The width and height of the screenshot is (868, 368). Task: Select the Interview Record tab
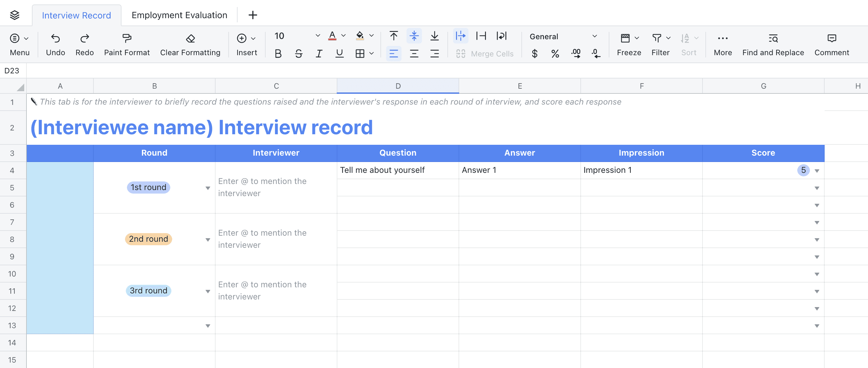click(76, 15)
